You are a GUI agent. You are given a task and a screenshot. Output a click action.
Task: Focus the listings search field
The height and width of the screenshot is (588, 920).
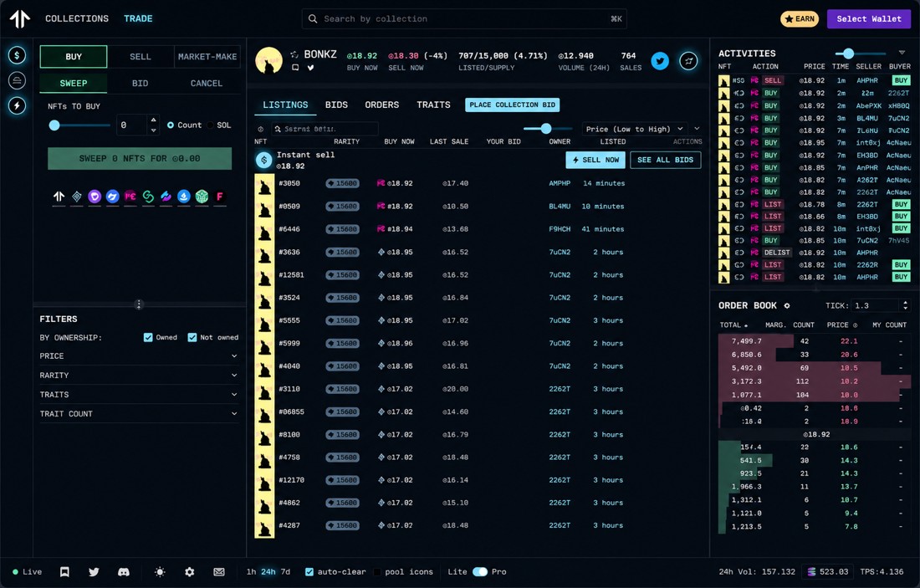coord(325,129)
